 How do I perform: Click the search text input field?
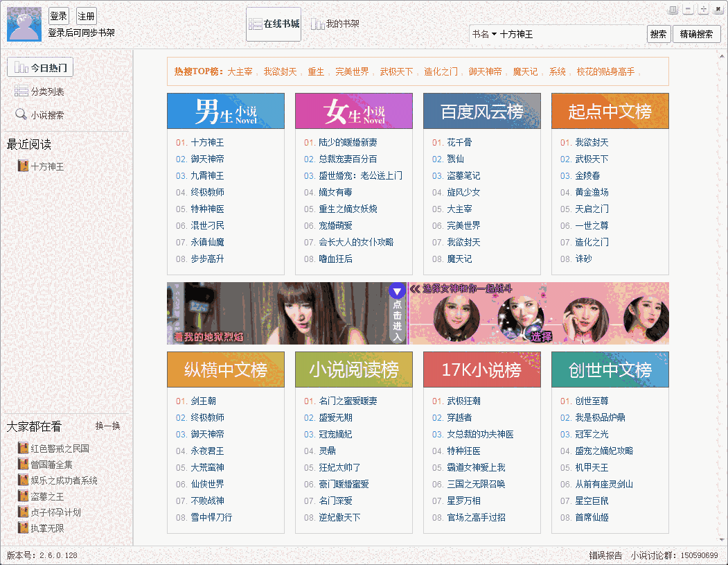click(x=571, y=34)
